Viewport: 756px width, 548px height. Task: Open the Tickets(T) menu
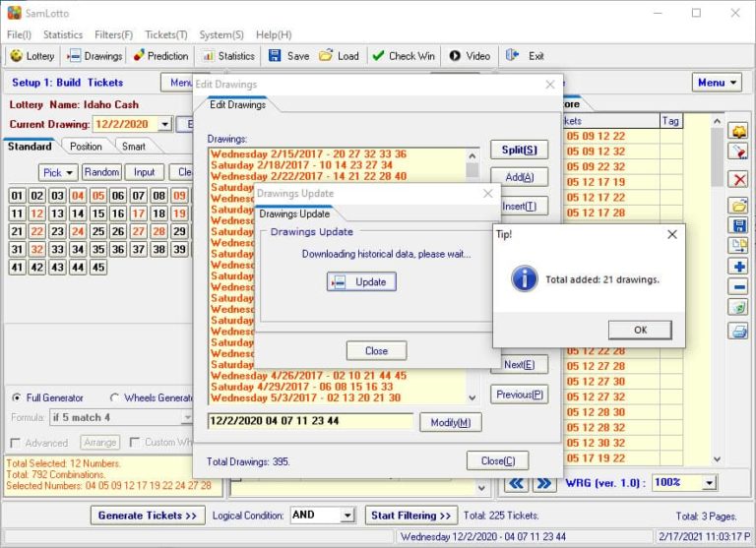click(166, 34)
